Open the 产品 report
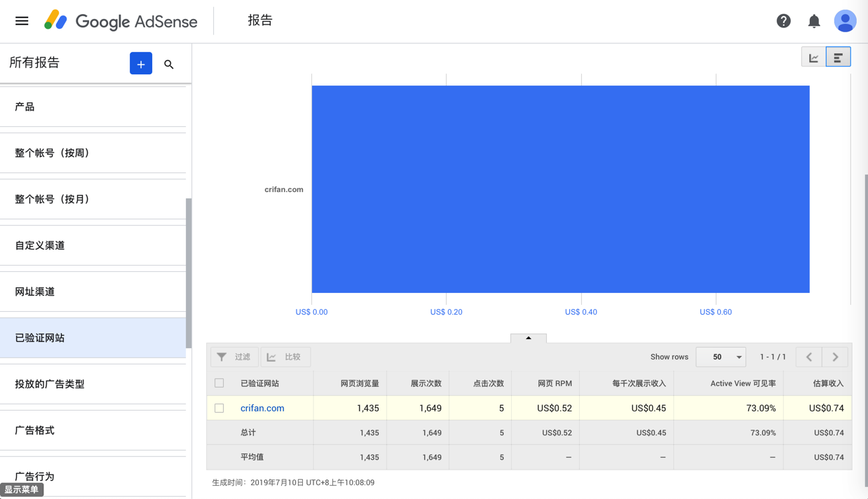Image resolution: width=868 pixels, height=499 pixels. pyautogui.click(x=93, y=107)
